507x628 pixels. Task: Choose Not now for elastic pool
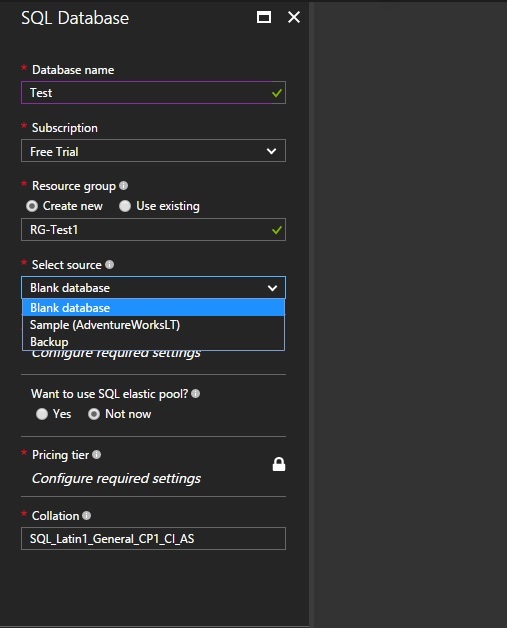[x=94, y=414]
